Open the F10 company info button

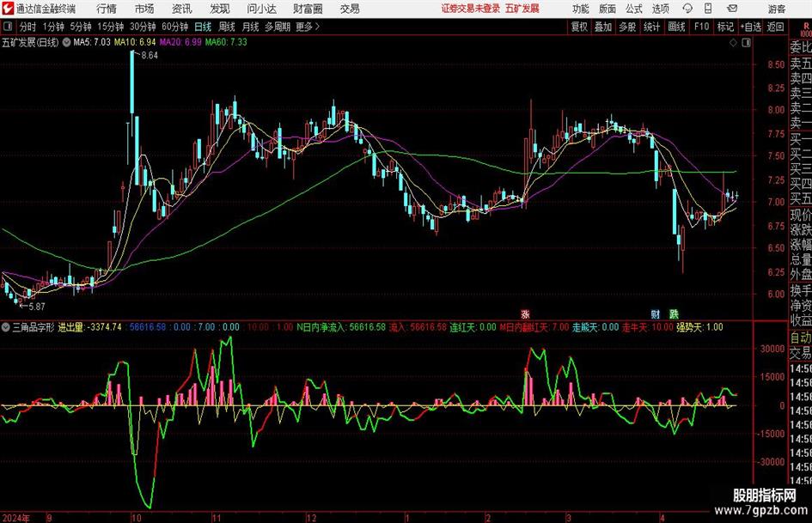click(x=701, y=27)
